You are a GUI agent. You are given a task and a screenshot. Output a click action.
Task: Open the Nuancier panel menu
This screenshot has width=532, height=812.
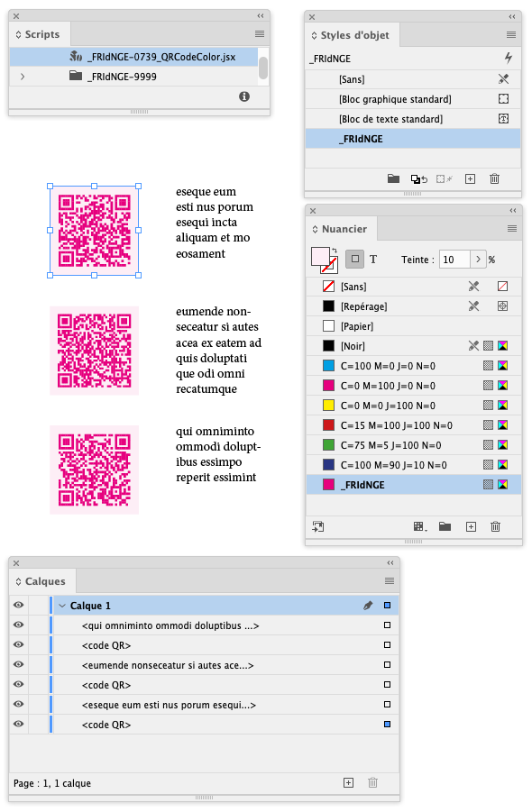pyautogui.click(x=512, y=228)
